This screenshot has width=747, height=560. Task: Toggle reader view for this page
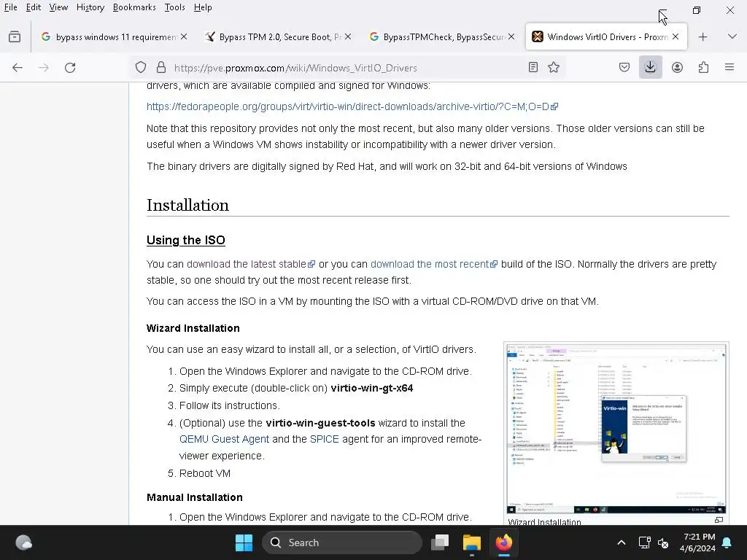point(533,68)
